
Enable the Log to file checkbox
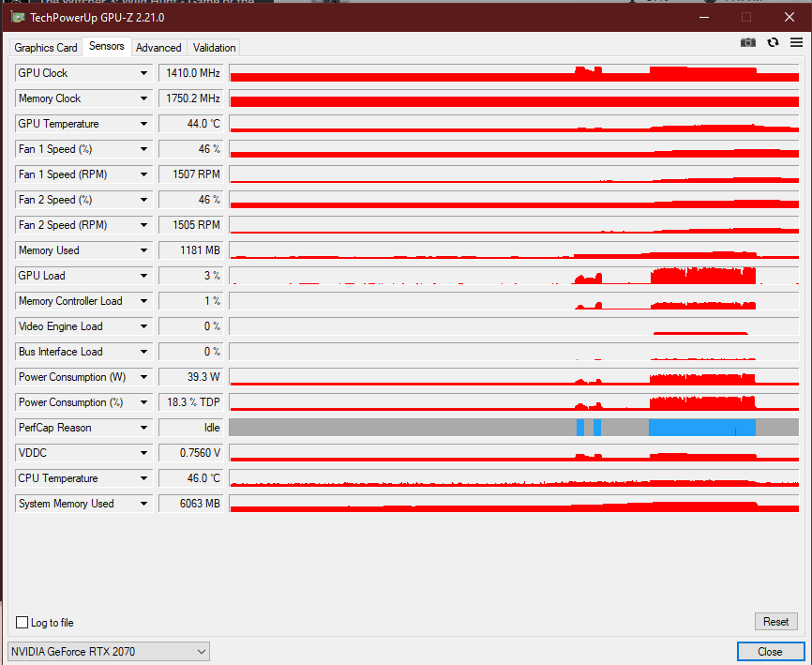click(22, 623)
